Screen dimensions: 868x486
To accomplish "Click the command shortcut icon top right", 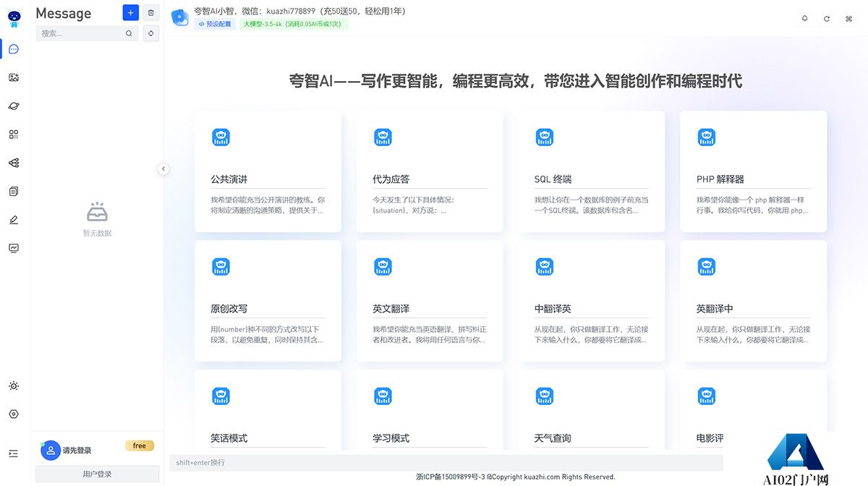I will point(848,19).
